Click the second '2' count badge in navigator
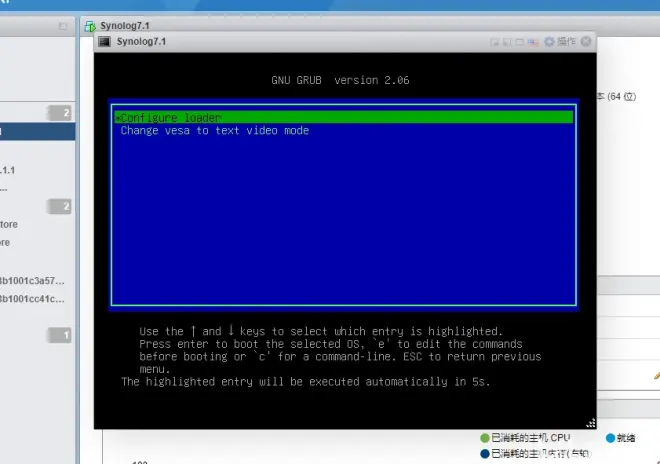Viewport: 660px width, 464px height. [x=59, y=206]
